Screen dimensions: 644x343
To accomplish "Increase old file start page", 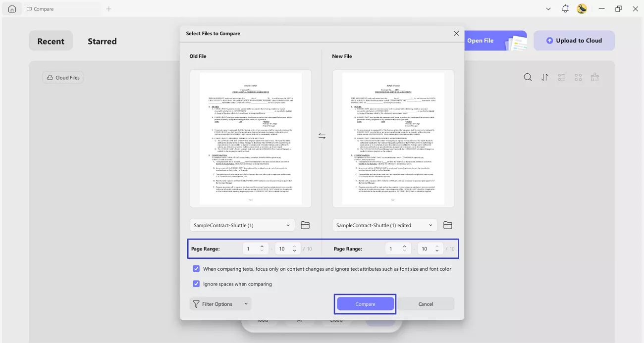I will [x=262, y=246].
